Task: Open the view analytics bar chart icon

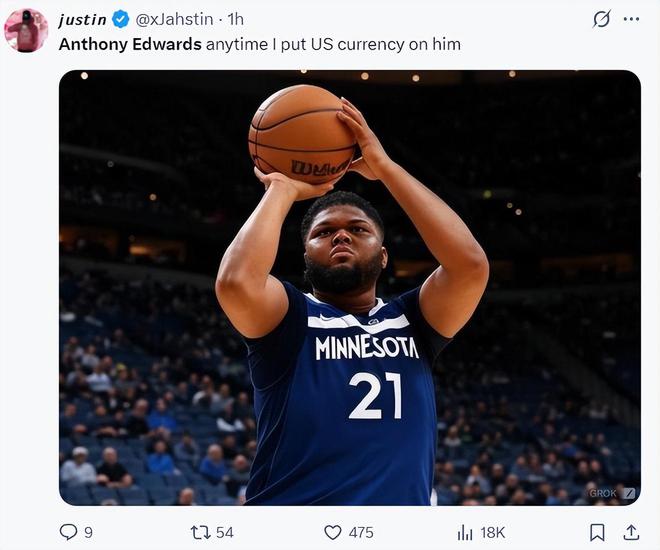Action: click(465, 533)
